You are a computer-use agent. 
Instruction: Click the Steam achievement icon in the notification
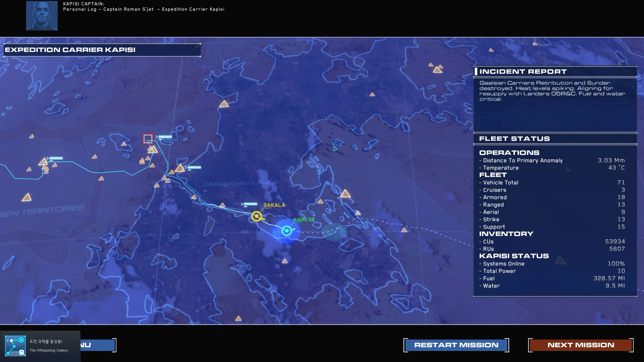click(x=15, y=346)
